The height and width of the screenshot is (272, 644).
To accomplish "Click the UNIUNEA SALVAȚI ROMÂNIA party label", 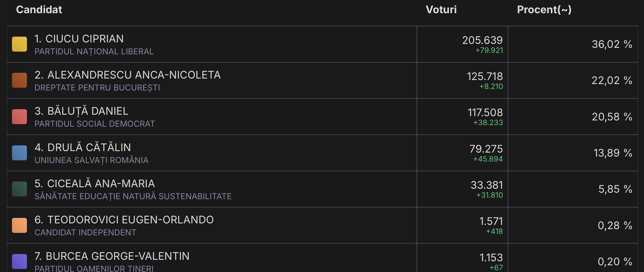I will [92, 160].
